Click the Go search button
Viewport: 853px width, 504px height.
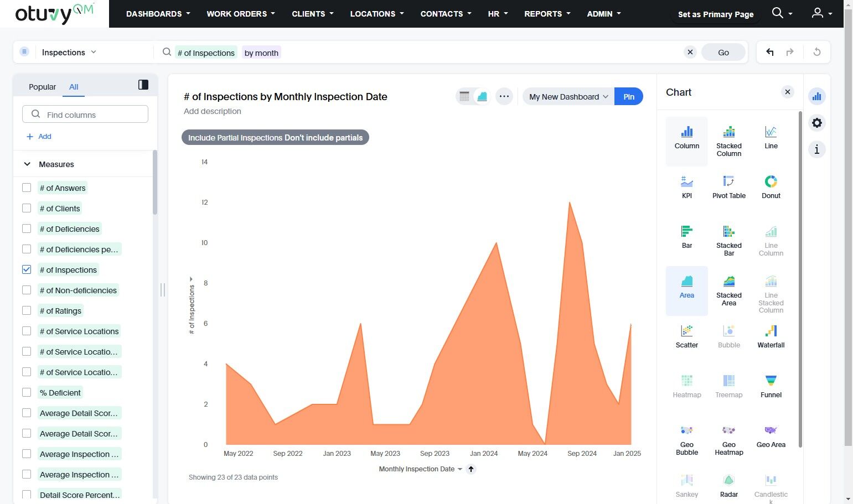point(723,52)
